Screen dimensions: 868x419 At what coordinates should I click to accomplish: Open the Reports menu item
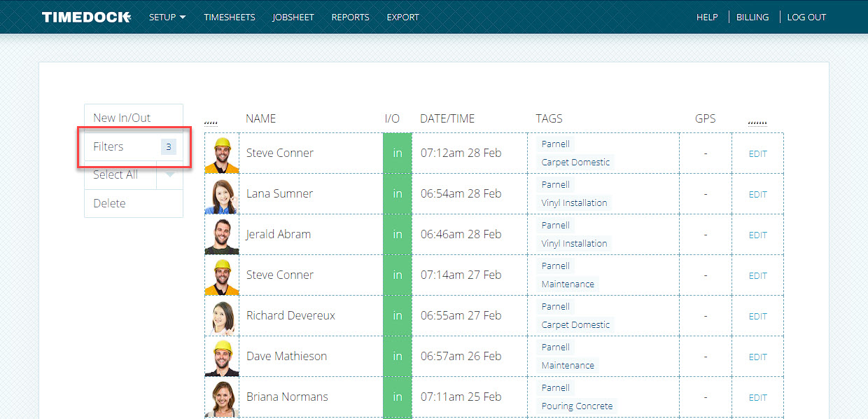coord(350,17)
